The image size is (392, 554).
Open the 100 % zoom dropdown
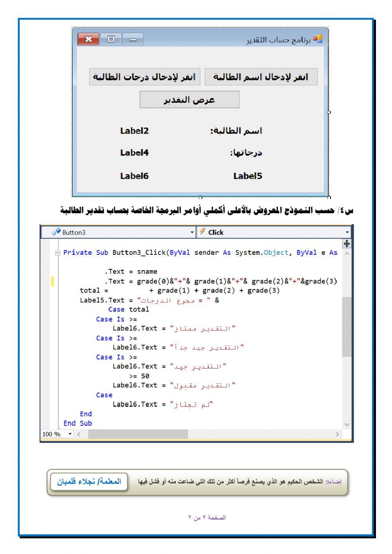[70, 434]
